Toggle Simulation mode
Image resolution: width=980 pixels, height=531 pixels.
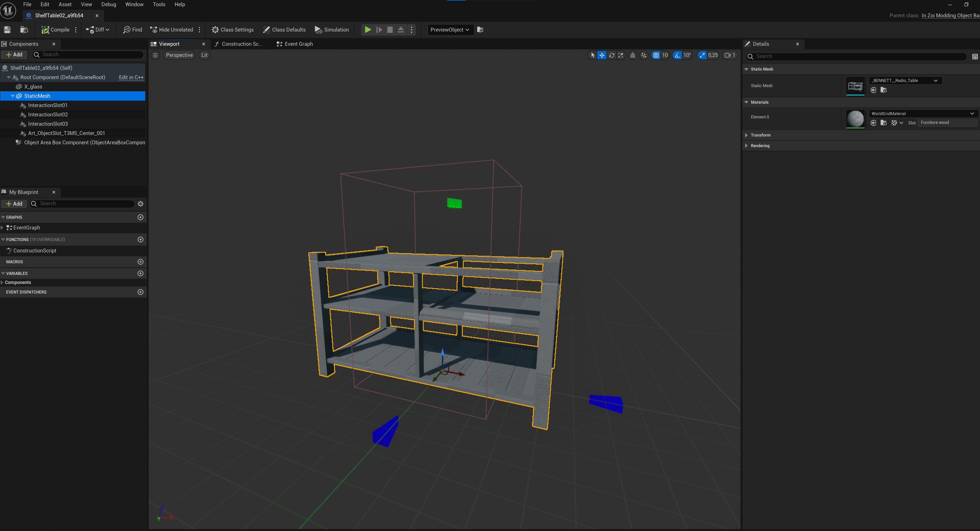(x=332, y=30)
